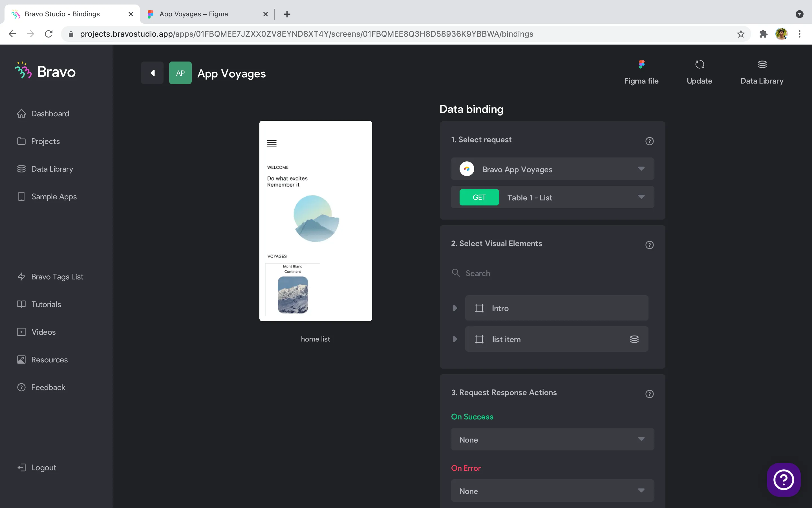Switch to App Voyages – Figma tab
Viewport: 812px width, 508px height.
click(x=207, y=14)
